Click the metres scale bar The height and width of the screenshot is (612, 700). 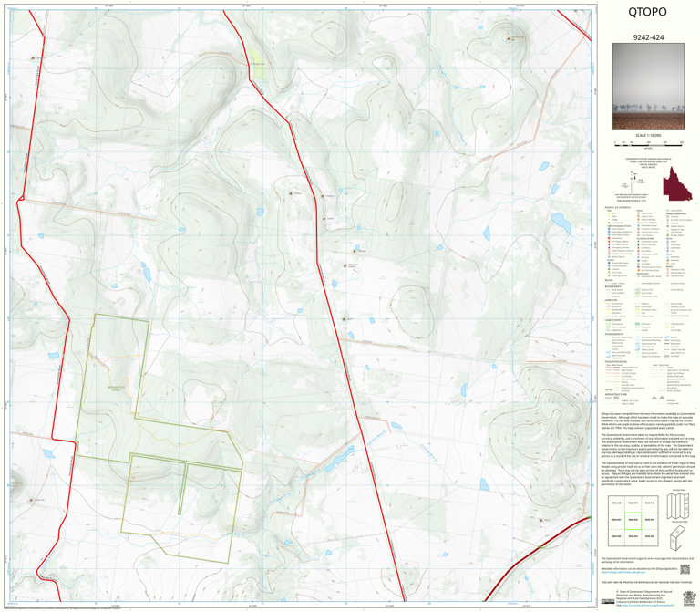coord(648,143)
